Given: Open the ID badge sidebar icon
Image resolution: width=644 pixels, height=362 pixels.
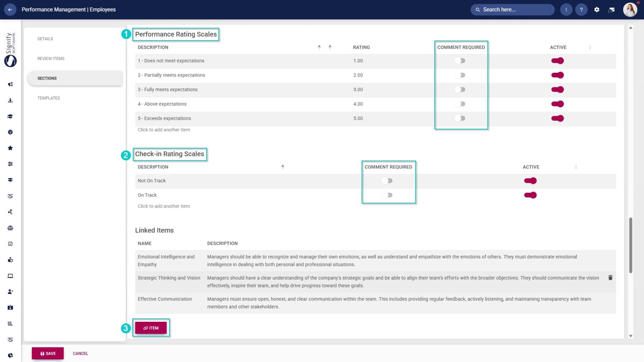Looking at the screenshot, I should (x=10, y=308).
